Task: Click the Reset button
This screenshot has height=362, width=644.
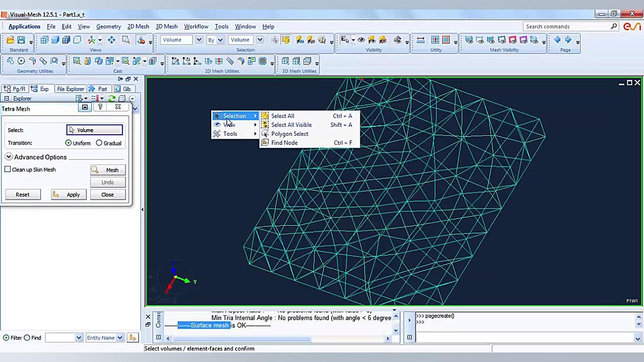Action: pyautogui.click(x=23, y=195)
